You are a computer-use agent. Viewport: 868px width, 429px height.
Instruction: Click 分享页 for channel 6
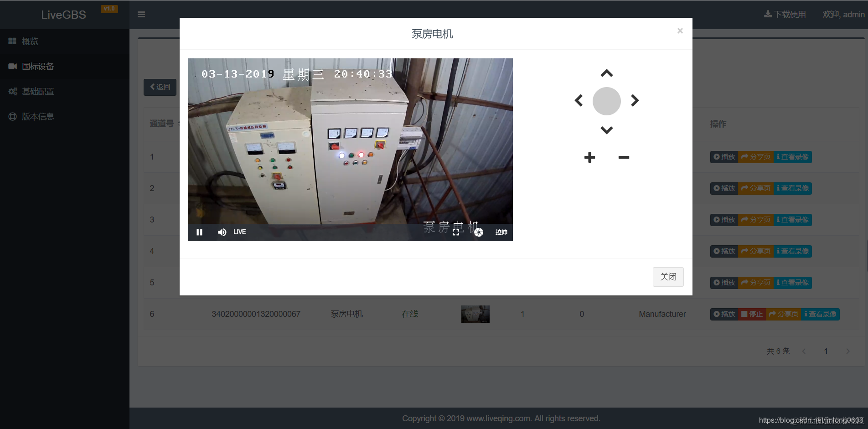(783, 314)
